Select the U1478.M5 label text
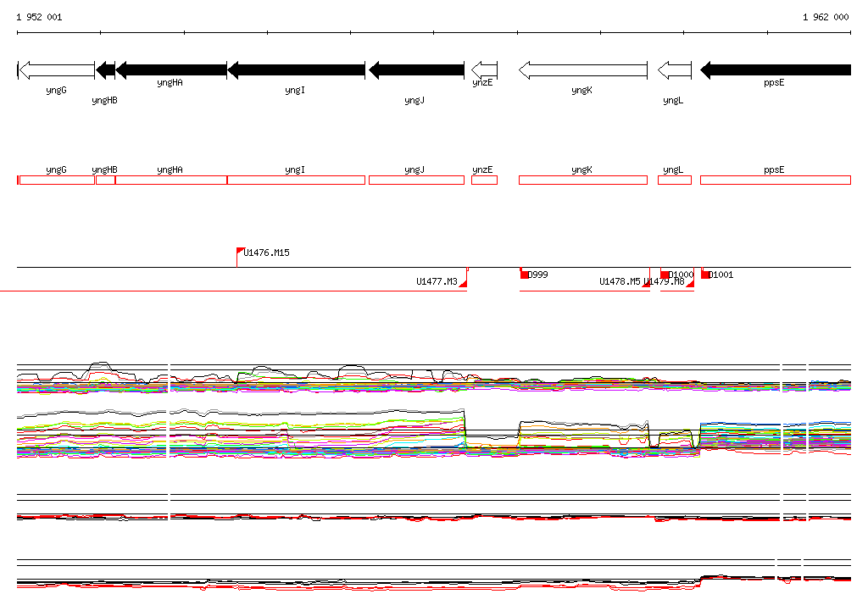 coord(620,282)
